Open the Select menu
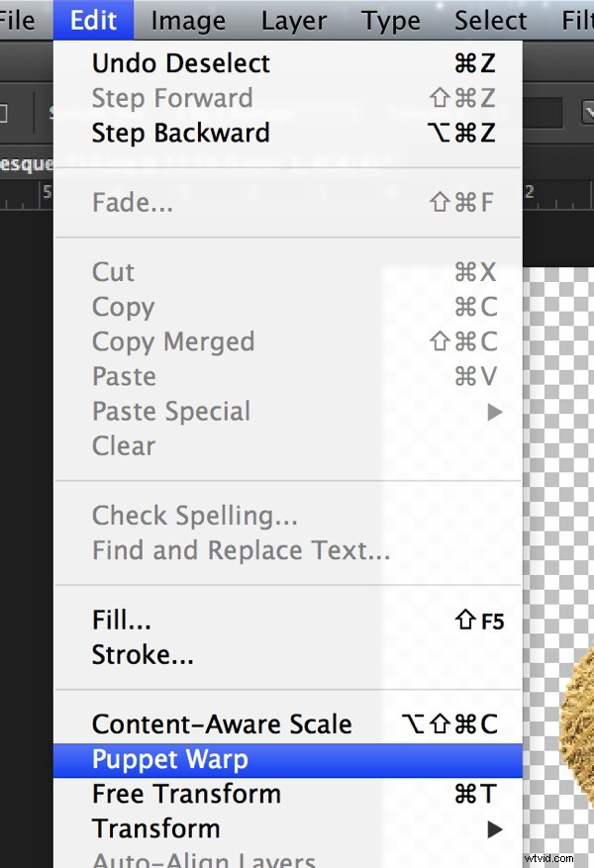Screen dimensions: 594x868 [x=490, y=20]
